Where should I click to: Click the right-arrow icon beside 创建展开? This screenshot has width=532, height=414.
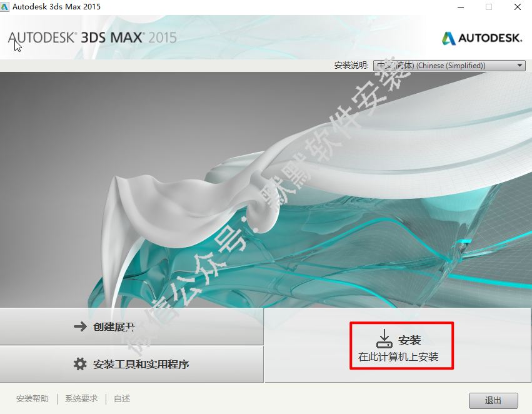pos(81,326)
